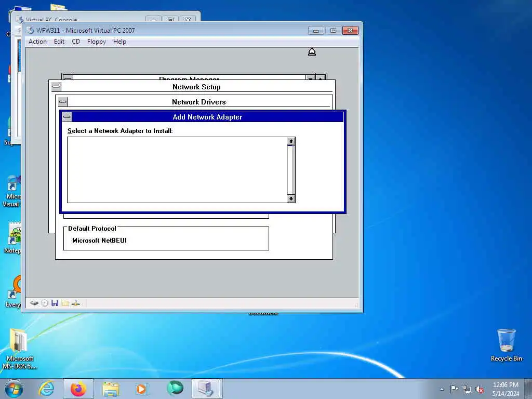The width and height of the screenshot is (532, 399).
Task: Click the Select a Network Adapter to Install label
Action: pyautogui.click(x=120, y=131)
